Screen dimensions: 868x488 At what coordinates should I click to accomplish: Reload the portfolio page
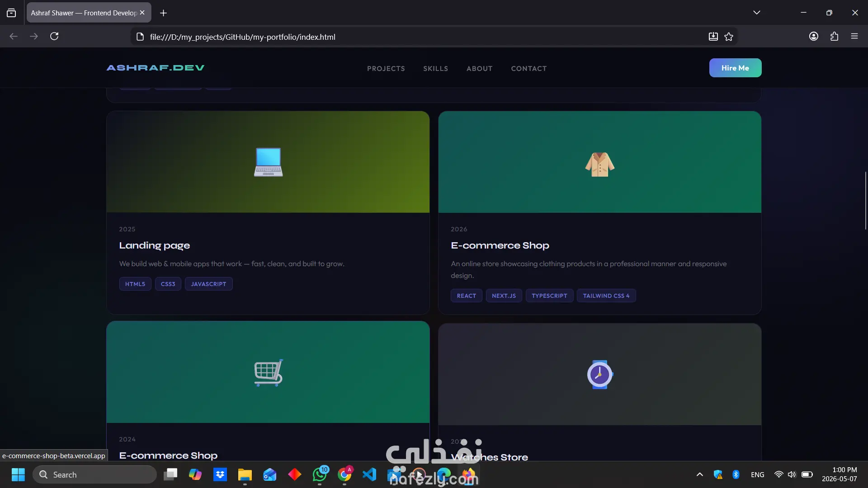pos(54,36)
